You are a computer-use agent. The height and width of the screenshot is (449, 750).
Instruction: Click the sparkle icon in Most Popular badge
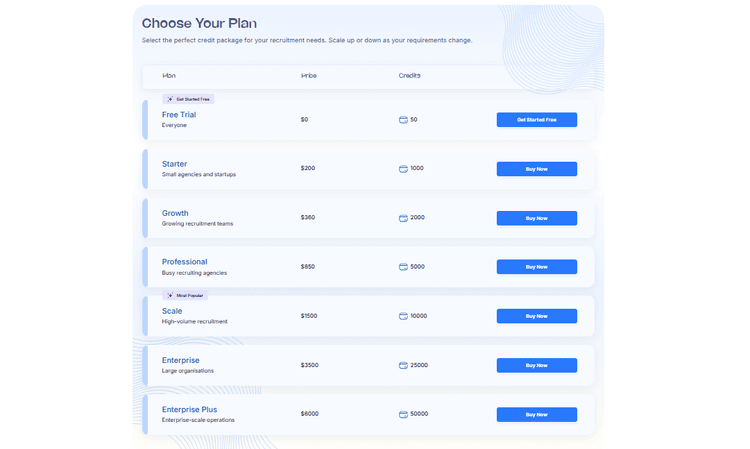pos(170,296)
